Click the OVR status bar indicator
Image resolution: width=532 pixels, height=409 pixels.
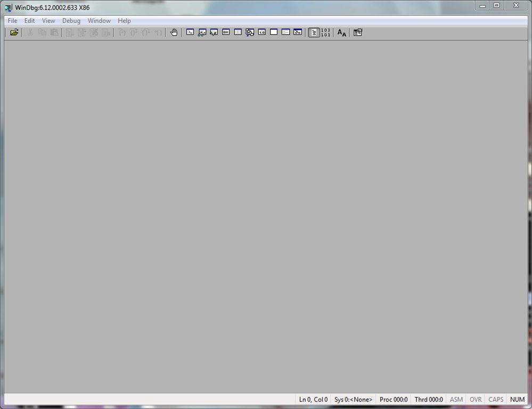(476, 399)
